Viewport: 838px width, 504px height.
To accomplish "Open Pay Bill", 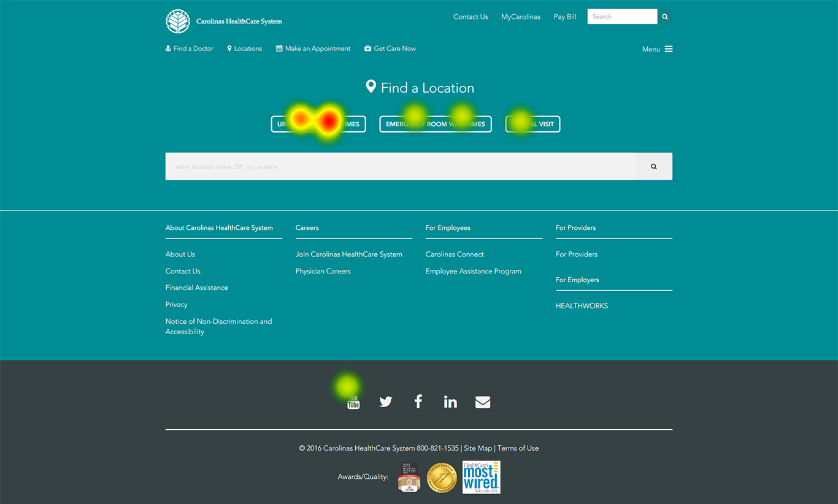I will point(565,17).
